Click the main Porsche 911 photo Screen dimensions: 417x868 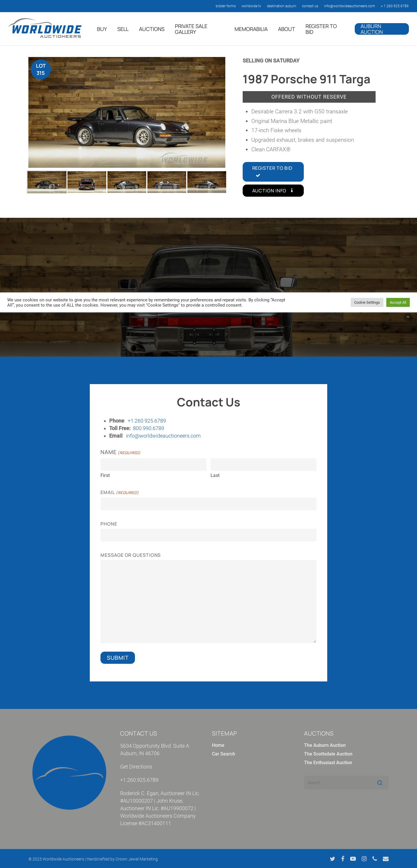click(x=127, y=112)
